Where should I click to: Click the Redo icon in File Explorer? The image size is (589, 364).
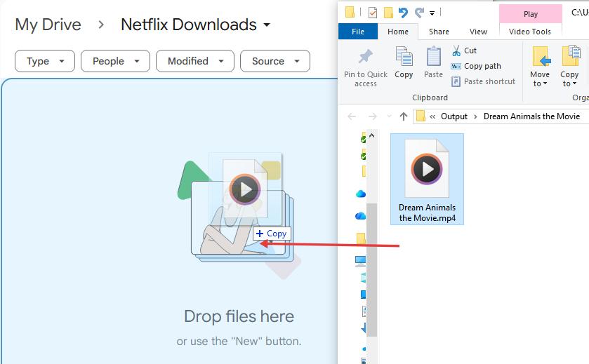click(419, 13)
